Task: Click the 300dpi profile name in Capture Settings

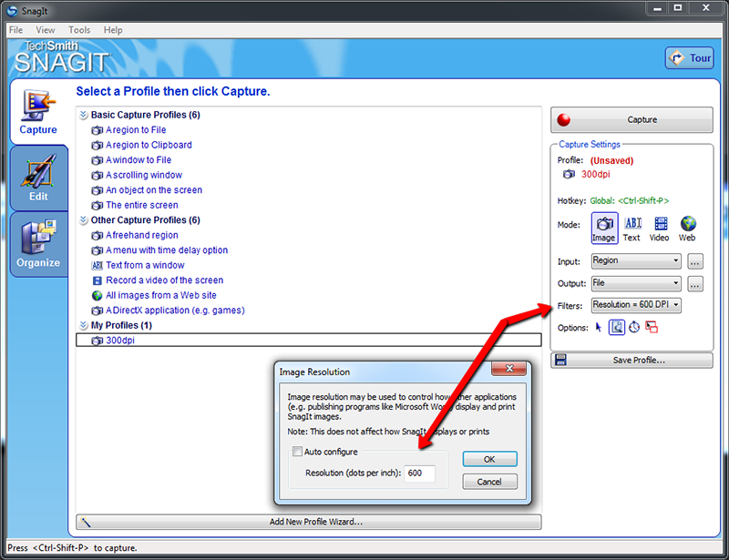Action: pos(596,174)
